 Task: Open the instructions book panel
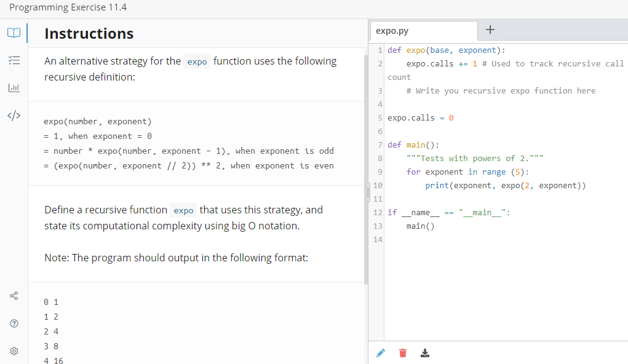point(14,33)
